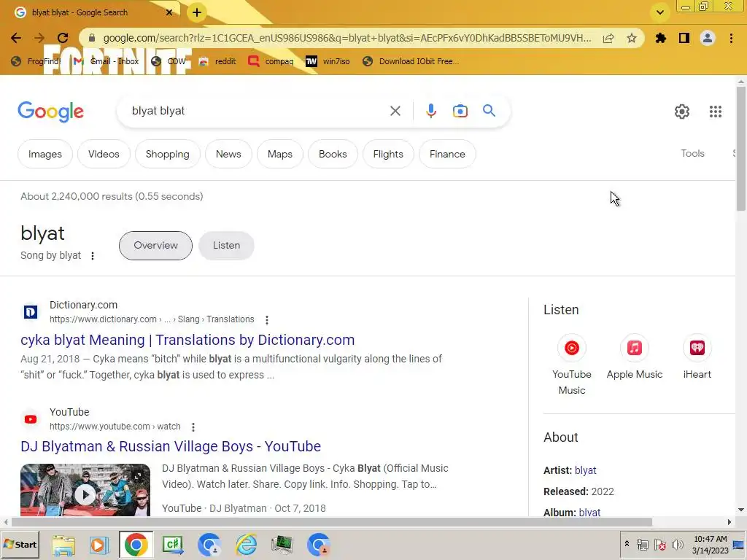Listen on Apple Music
The height and width of the screenshot is (560, 747).
634,357
